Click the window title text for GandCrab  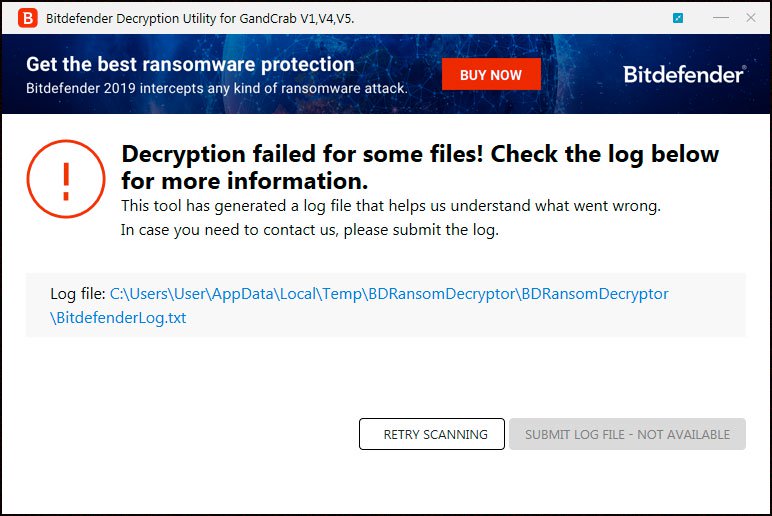point(200,18)
